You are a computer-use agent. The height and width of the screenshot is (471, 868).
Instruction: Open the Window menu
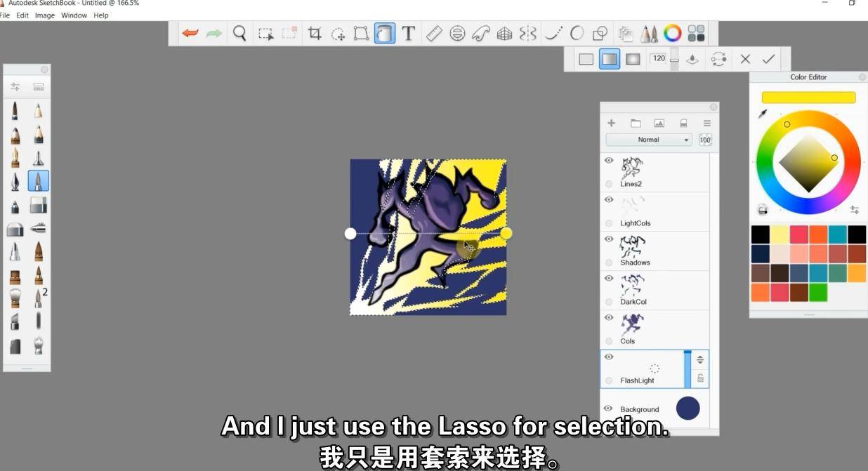click(74, 15)
